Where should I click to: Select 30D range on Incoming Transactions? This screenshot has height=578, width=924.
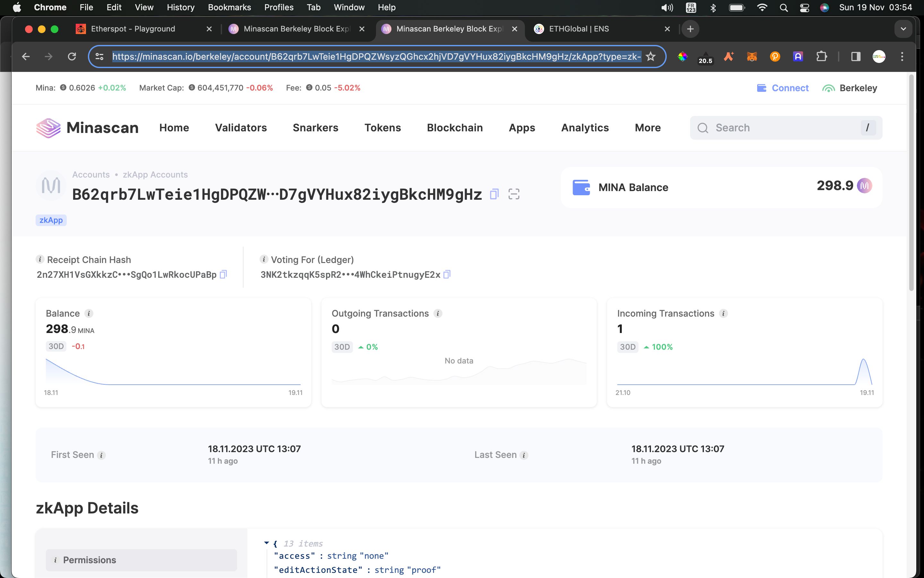pos(627,347)
